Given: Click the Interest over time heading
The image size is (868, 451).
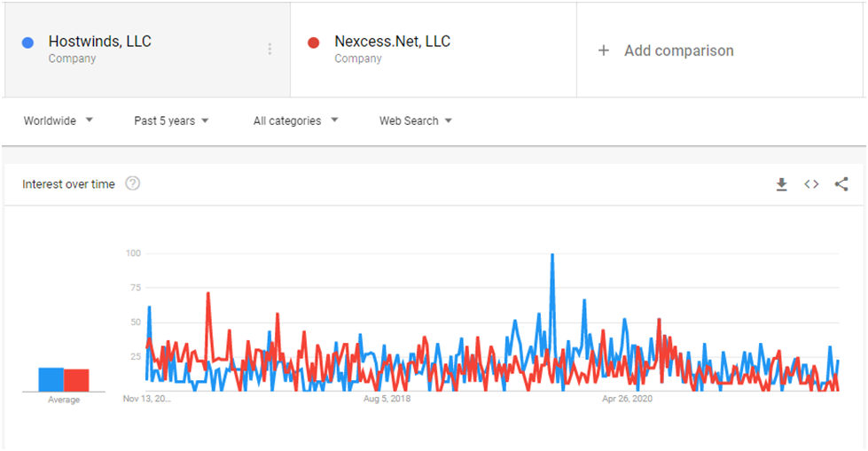Looking at the screenshot, I should point(68,184).
